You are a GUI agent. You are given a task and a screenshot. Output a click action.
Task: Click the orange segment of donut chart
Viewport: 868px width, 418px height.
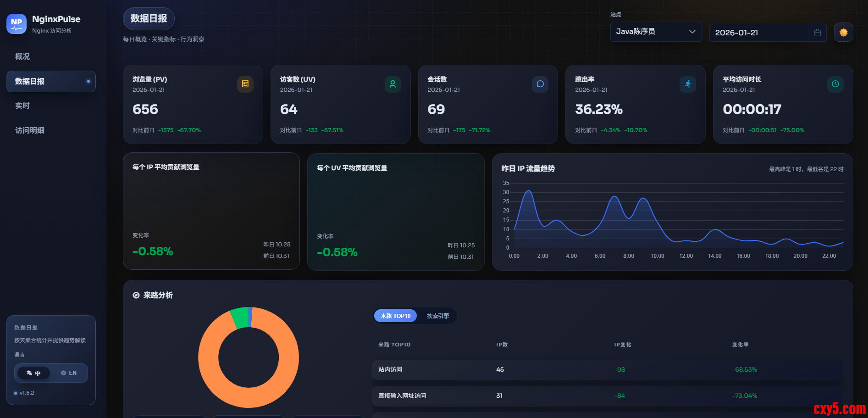[x=284, y=376]
